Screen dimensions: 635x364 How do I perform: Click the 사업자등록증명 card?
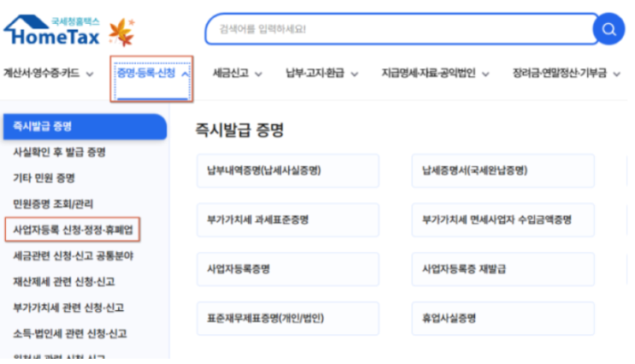288,269
